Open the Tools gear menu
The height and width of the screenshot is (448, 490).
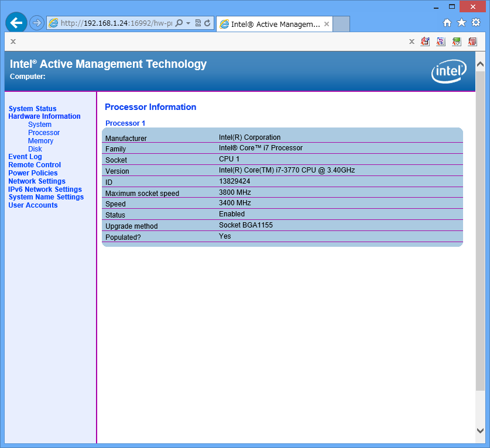[476, 23]
